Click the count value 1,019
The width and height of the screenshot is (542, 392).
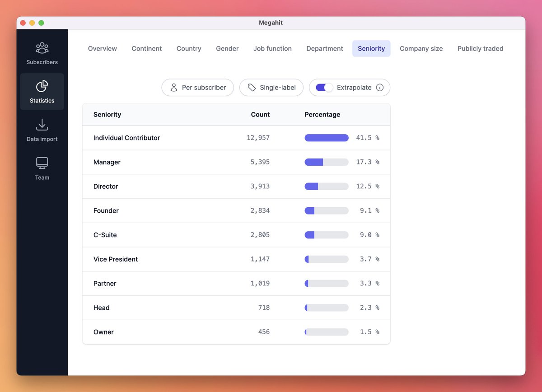(x=260, y=284)
